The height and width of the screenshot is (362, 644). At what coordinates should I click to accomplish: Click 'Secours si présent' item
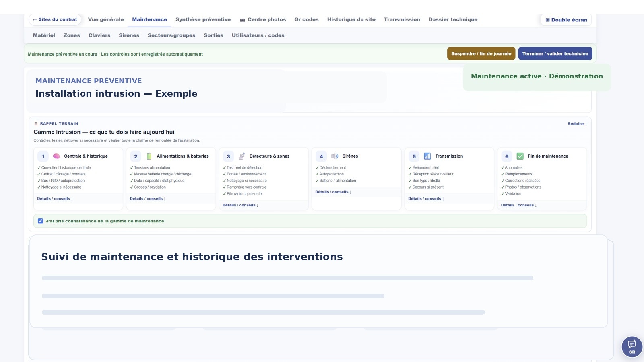(426, 187)
